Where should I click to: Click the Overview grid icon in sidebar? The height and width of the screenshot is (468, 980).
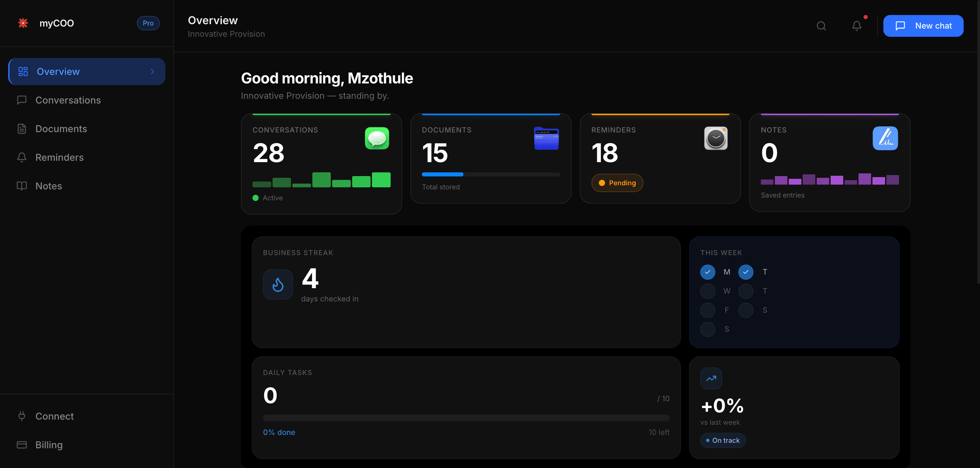[23, 72]
